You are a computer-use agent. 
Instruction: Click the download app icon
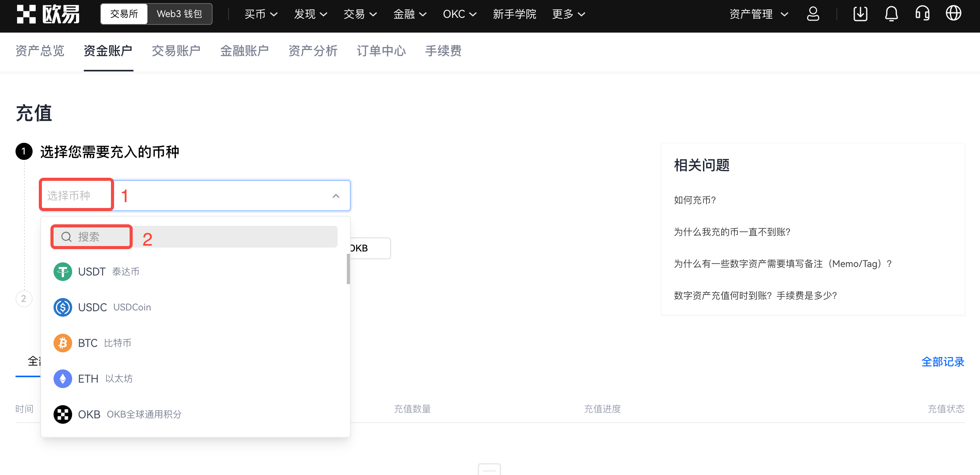point(860,14)
